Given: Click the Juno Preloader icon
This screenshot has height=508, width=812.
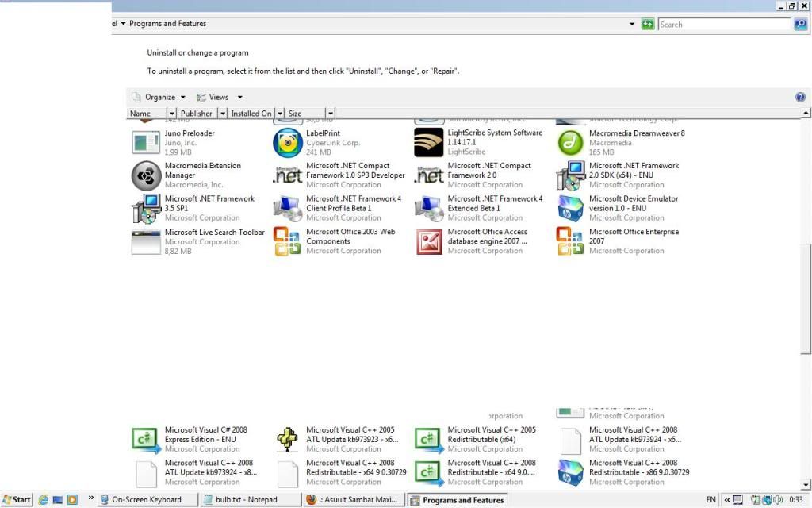Looking at the screenshot, I should (x=147, y=143).
